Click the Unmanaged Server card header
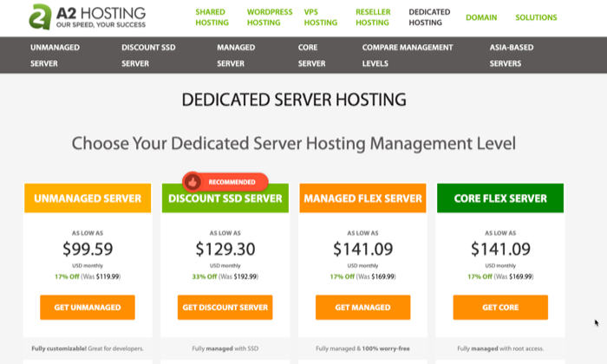The width and height of the screenshot is (607, 364). [88, 198]
